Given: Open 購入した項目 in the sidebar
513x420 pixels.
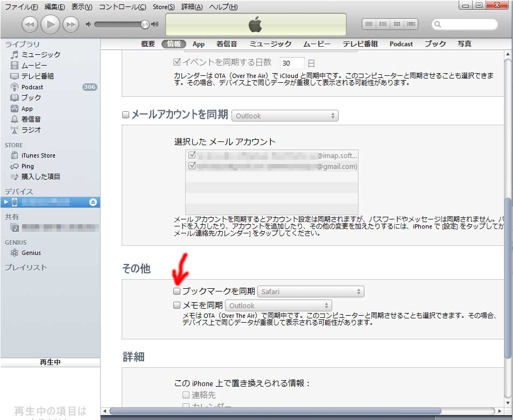Looking at the screenshot, I should click(40, 176).
